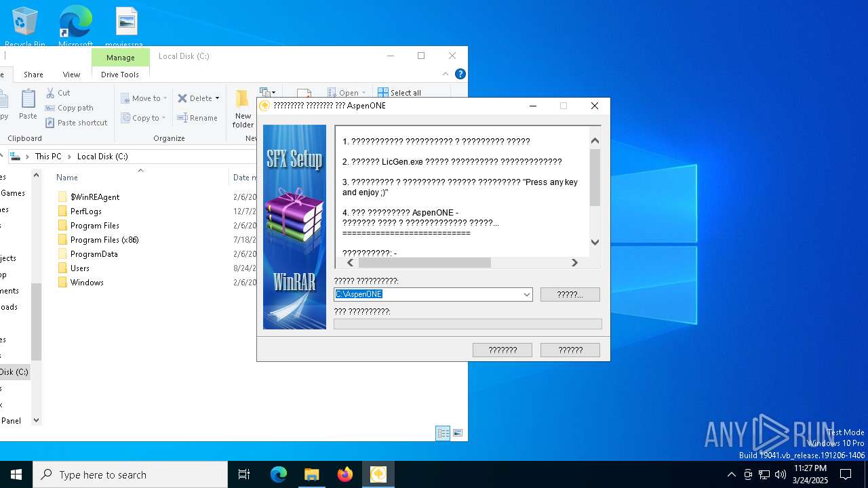Click Local Disk (C:) in address bar
This screenshot has width=868, height=488.
click(102, 157)
